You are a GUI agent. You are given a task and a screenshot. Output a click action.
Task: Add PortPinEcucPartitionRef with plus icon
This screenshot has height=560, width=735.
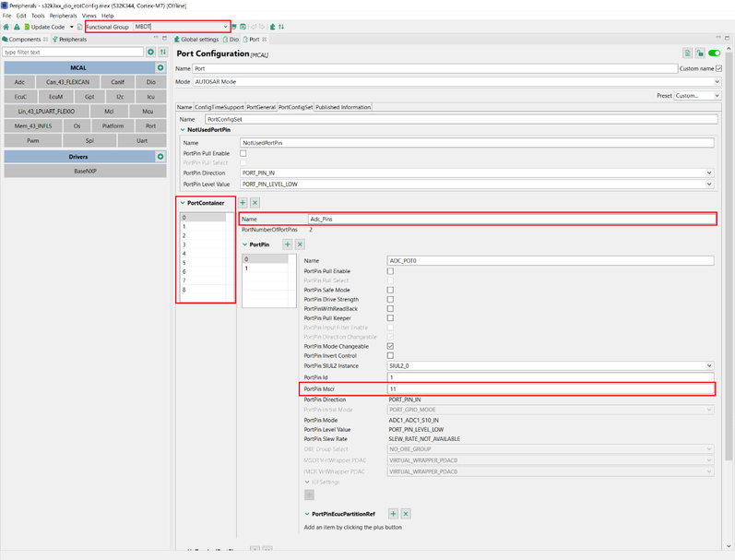[x=393, y=514]
